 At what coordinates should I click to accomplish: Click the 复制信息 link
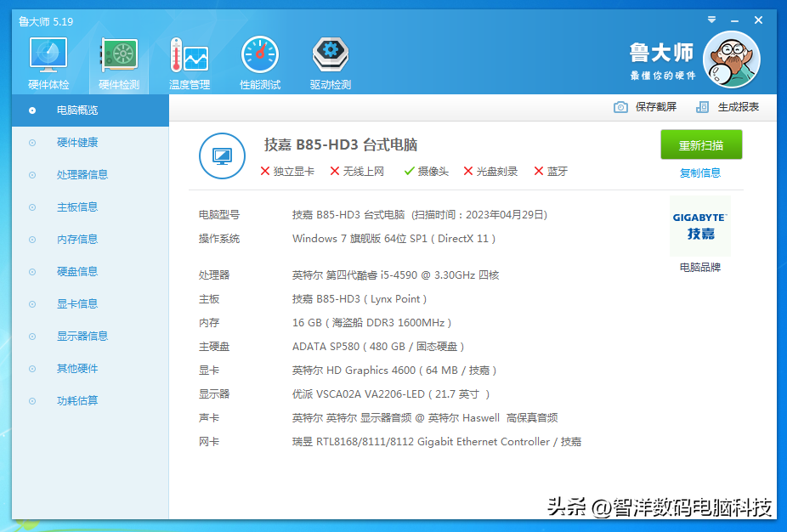[699, 173]
